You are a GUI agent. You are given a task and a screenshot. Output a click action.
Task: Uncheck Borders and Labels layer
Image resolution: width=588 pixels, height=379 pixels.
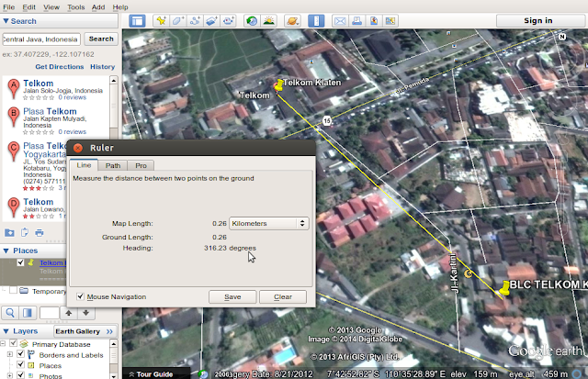[x=20, y=354]
